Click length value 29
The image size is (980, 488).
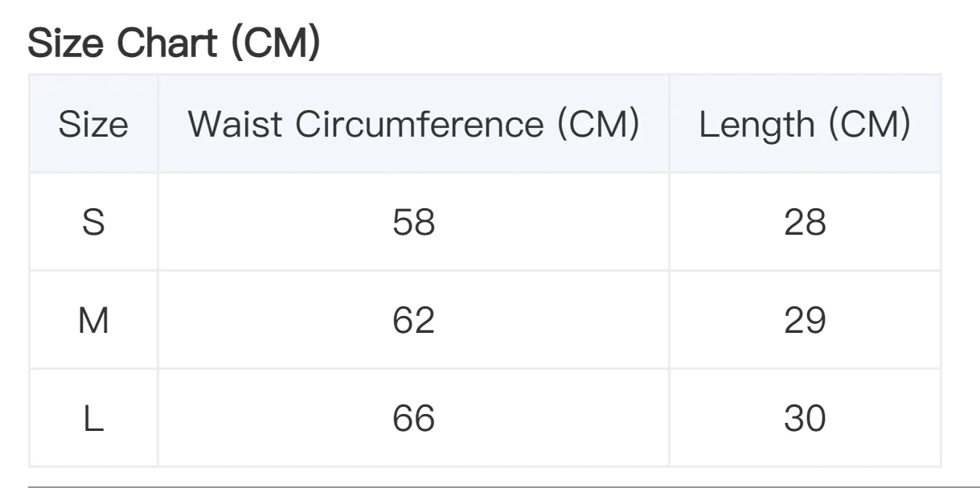(805, 320)
